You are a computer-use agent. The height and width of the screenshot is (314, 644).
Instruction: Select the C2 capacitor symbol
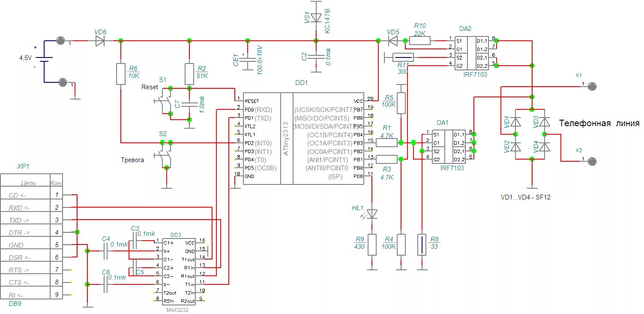pyautogui.click(x=316, y=57)
